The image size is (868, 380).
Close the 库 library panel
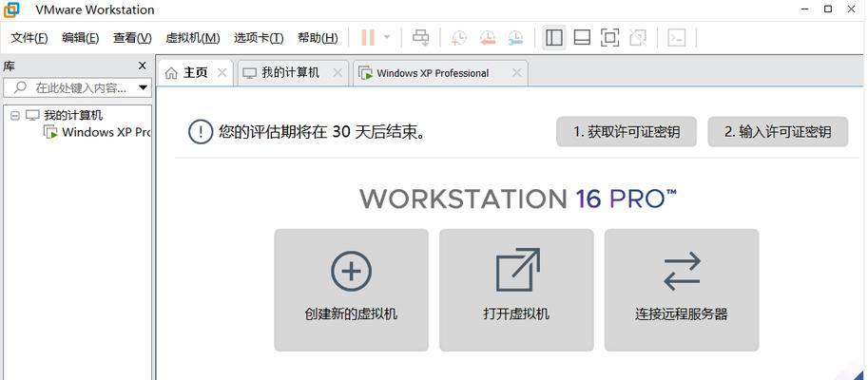click(x=143, y=66)
